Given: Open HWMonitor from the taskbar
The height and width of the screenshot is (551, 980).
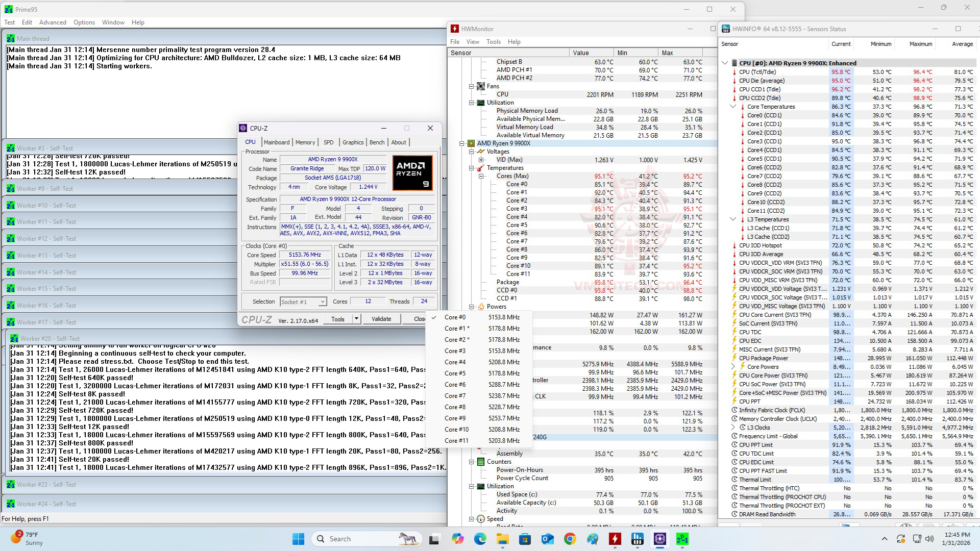Looking at the screenshot, I should tap(615, 539).
